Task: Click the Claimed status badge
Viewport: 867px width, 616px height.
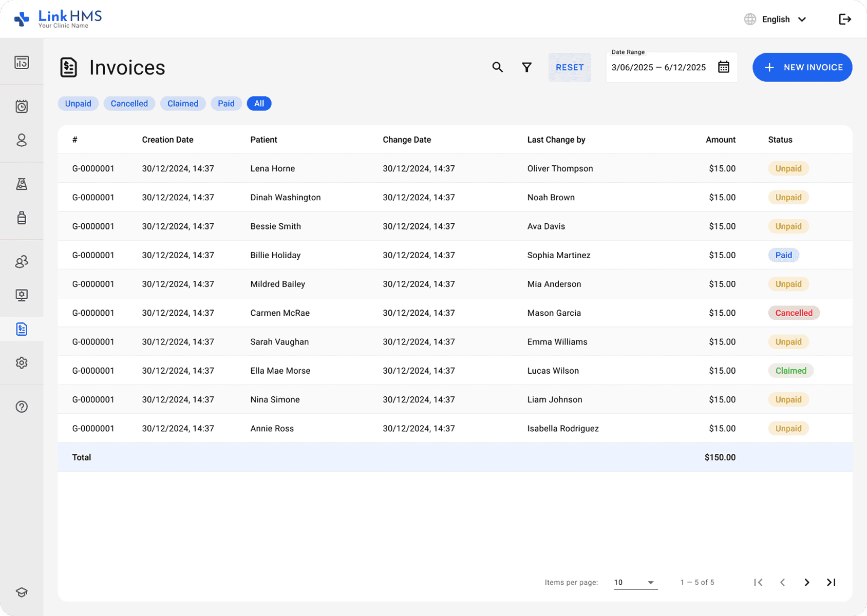Action: click(791, 371)
